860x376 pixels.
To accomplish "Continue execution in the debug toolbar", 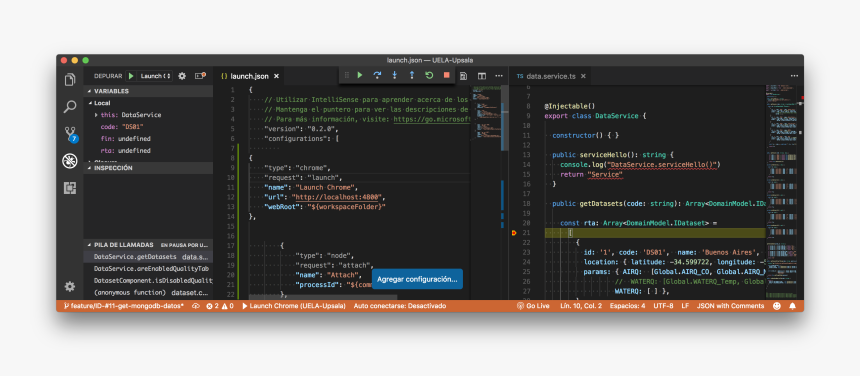I will pyautogui.click(x=360, y=75).
